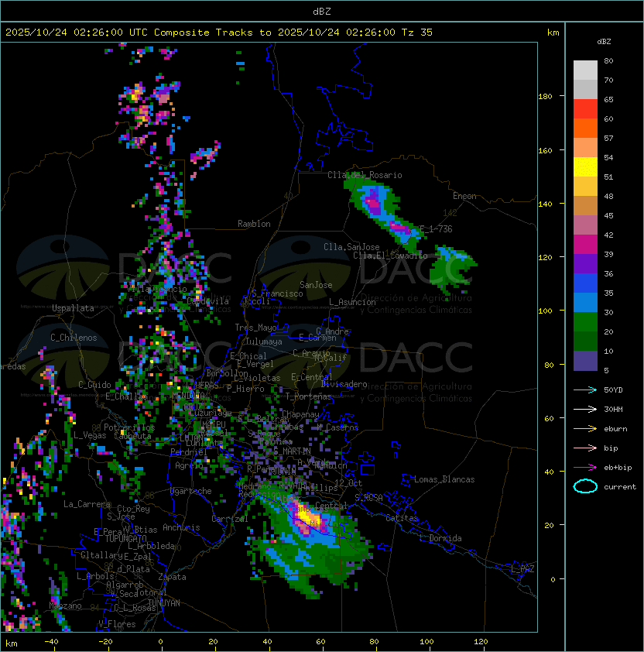Click the 'C_Chilenos' map label
The image size is (644, 652).
(74, 338)
